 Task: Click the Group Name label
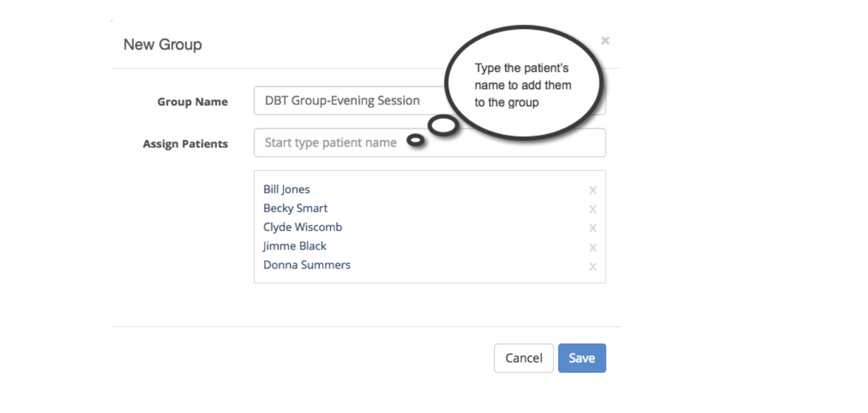192,102
